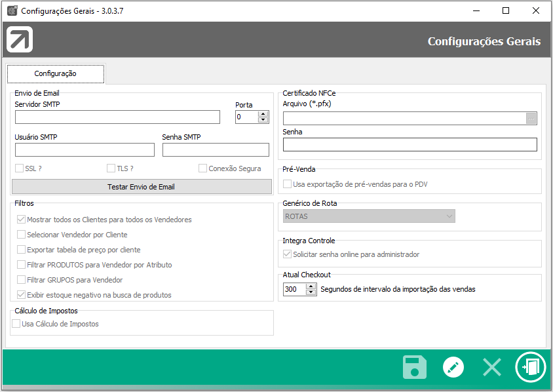Click the certificate Senha field
Image resolution: width=553 pixels, height=392 pixels.
pos(410,145)
